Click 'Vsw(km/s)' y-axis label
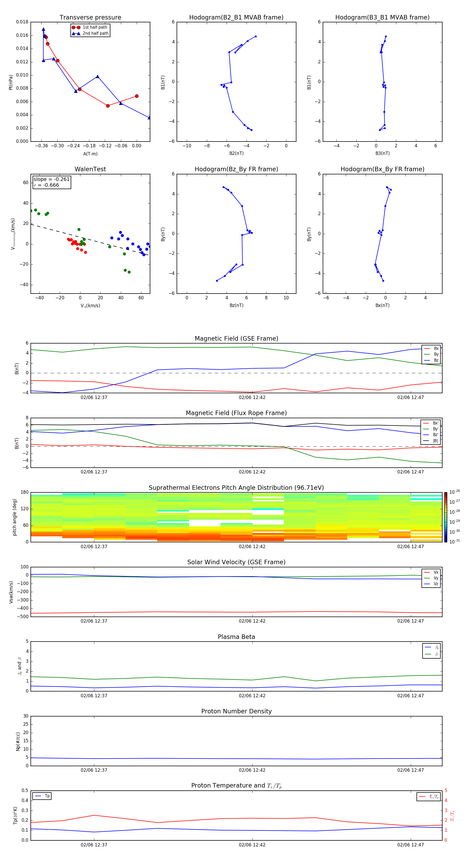The image size is (473, 868). point(11,592)
